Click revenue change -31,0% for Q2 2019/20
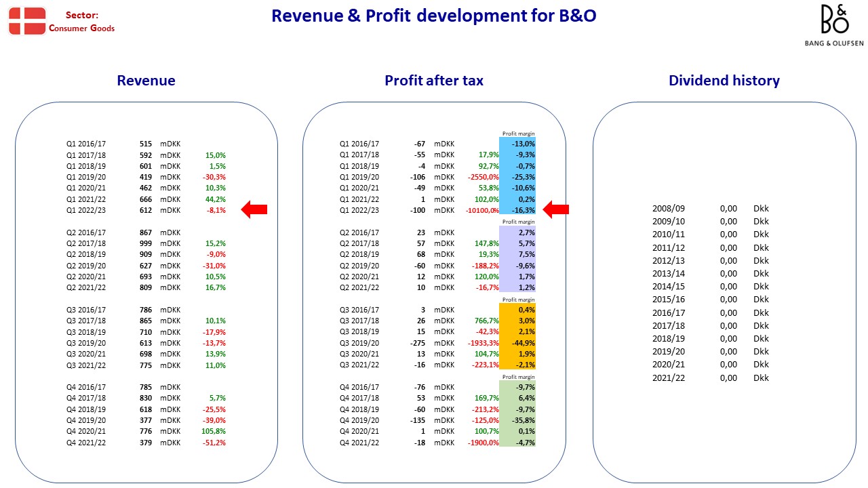Image resolution: width=868 pixels, height=488 pixels. coord(215,266)
